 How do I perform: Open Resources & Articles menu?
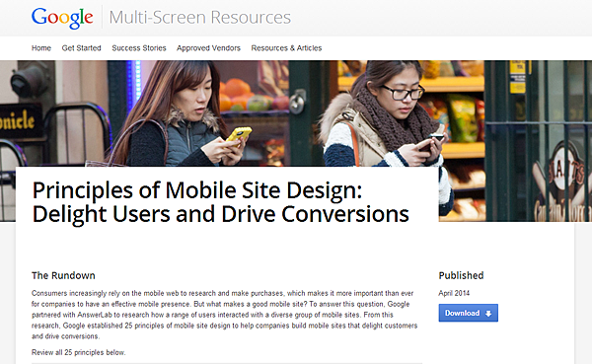click(286, 48)
